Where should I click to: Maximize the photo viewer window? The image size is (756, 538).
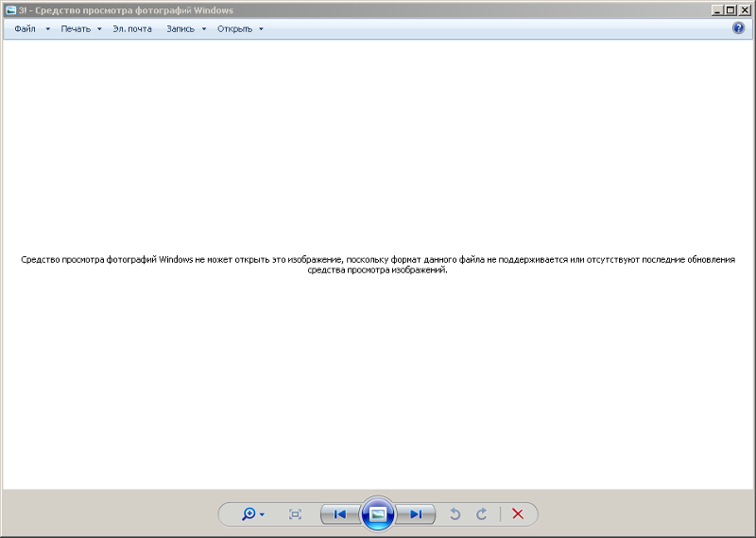730,10
